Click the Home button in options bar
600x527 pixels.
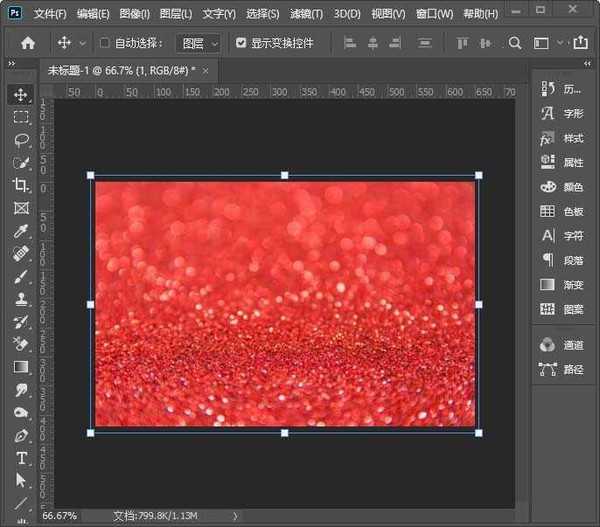coord(28,43)
